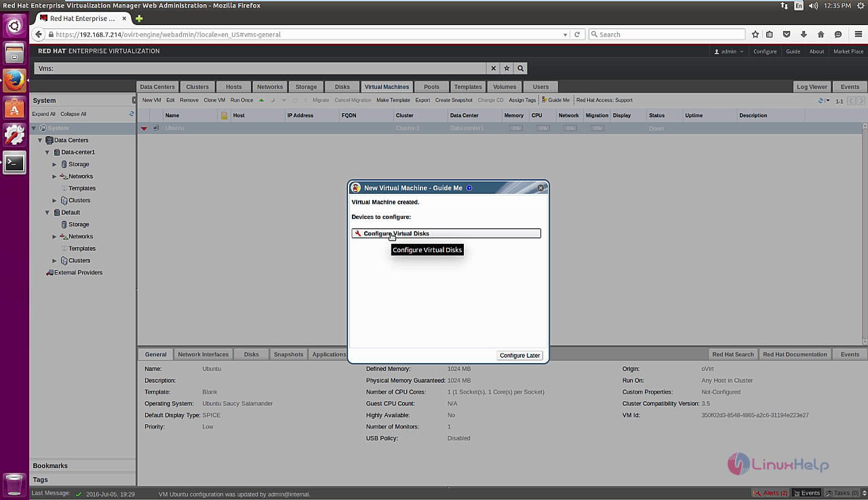The height and width of the screenshot is (500, 868).
Task: Open Ubuntu Software Center from dock
Action: 14,108
